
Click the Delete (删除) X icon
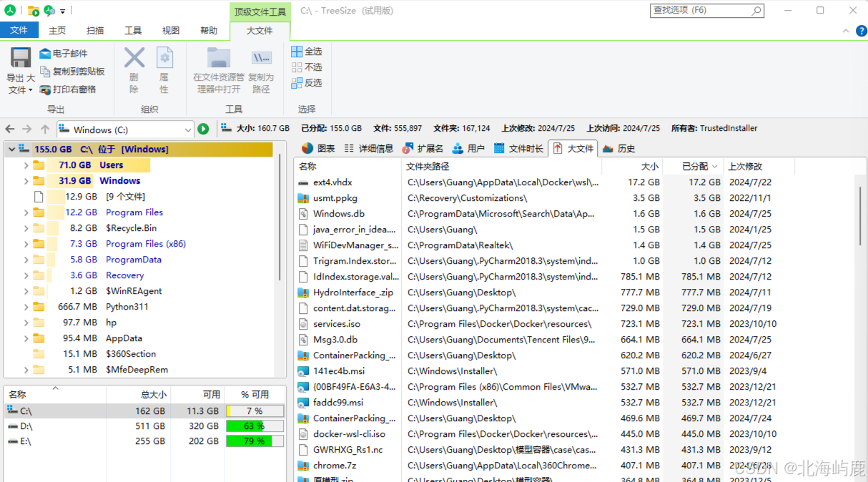134,58
